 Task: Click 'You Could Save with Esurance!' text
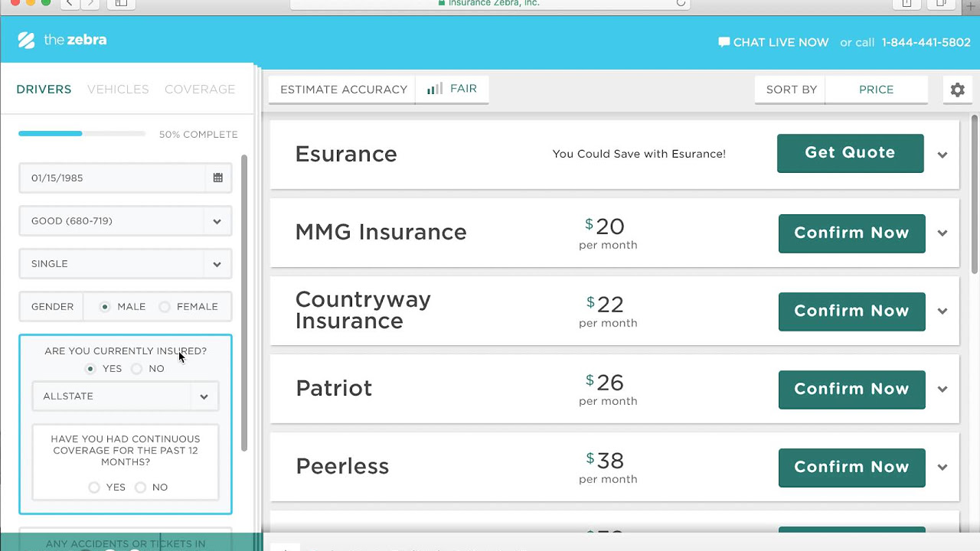coord(639,154)
